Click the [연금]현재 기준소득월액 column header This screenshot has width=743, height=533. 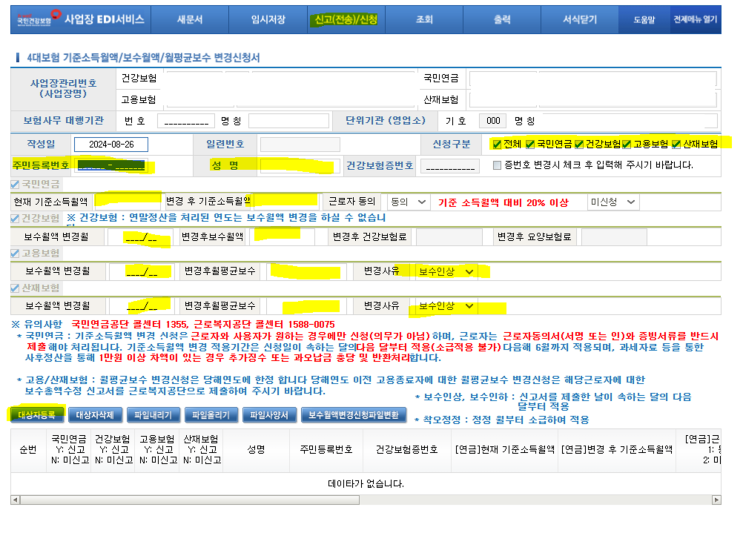tap(505, 450)
